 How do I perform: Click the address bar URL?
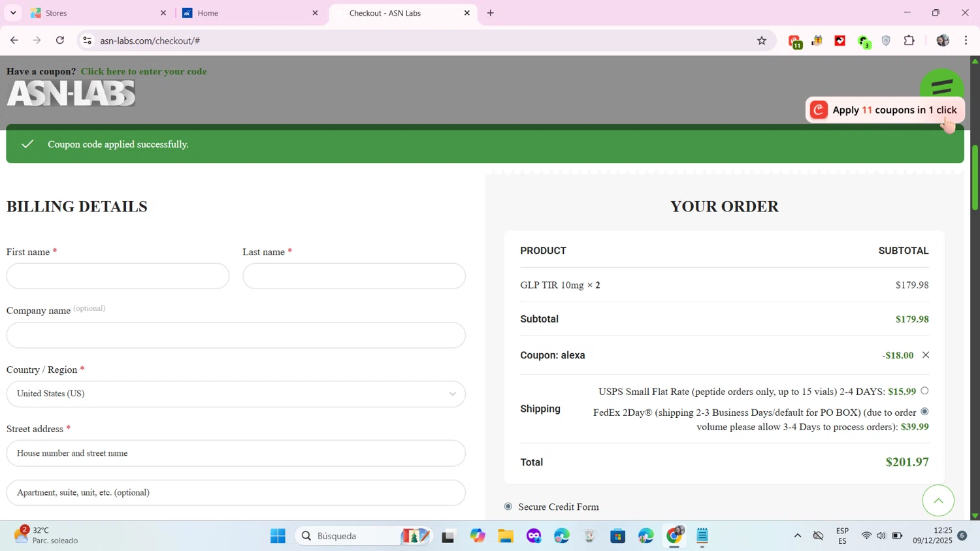(x=150, y=40)
